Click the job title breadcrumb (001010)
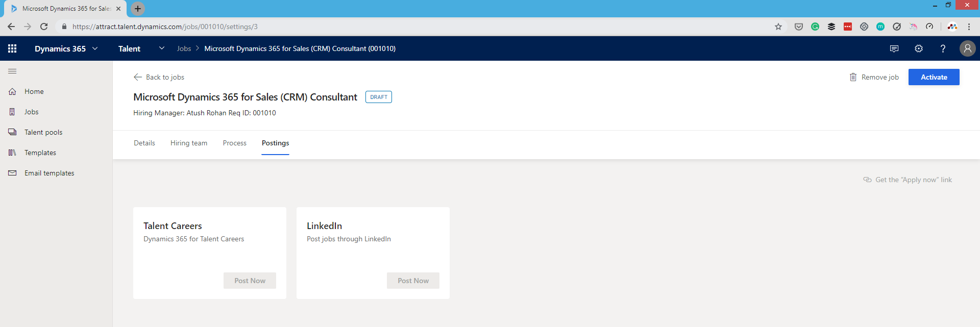Viewport: 980px width, 327px height. point(300,48)
